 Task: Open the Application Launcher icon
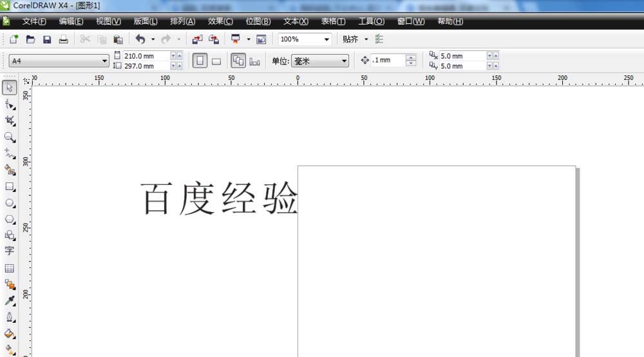(x=235, y=39)
